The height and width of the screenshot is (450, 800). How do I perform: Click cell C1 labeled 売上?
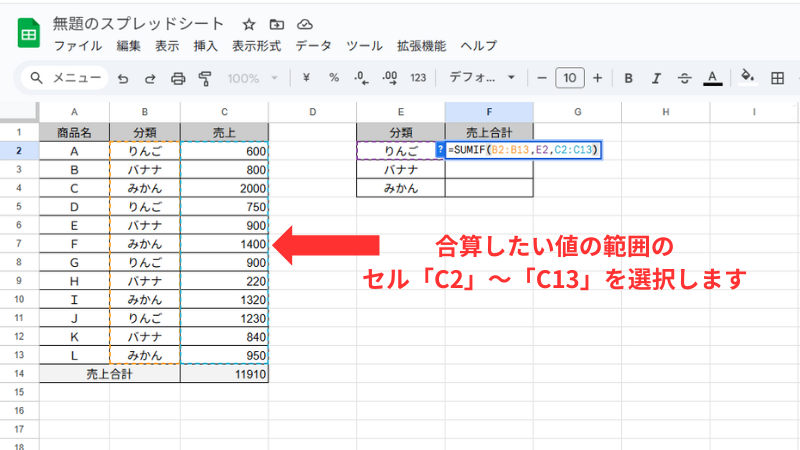click(224, 133)
